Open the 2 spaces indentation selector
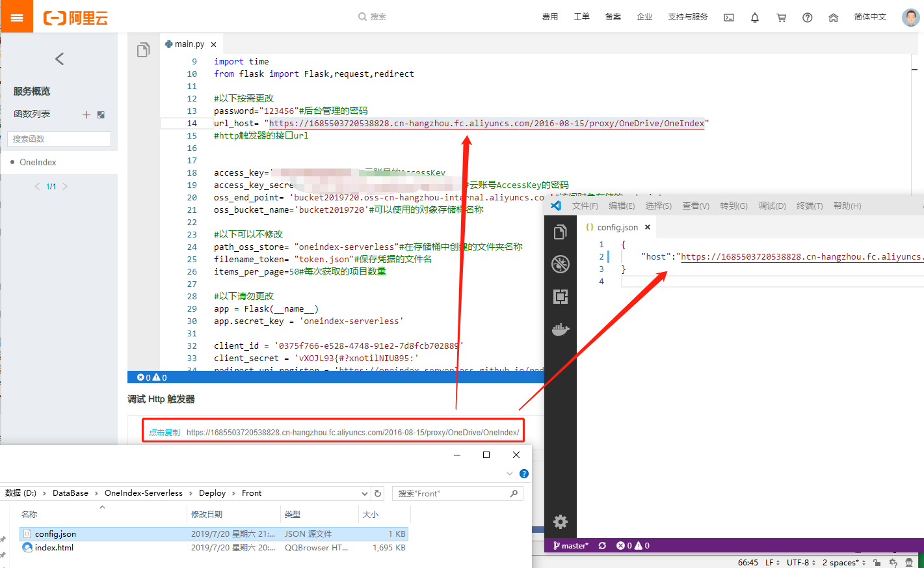 (x=840, y=562)
